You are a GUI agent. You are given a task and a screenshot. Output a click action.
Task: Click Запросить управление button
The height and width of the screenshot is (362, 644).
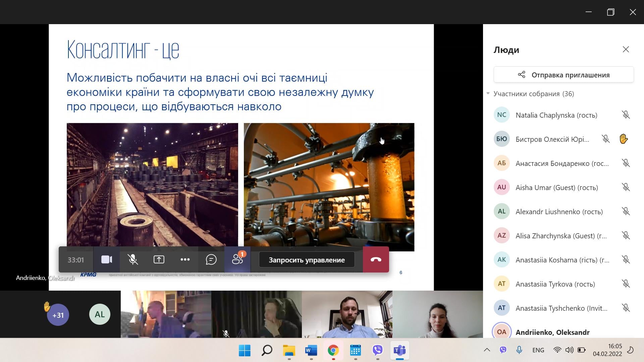click(x=307, y=260)
